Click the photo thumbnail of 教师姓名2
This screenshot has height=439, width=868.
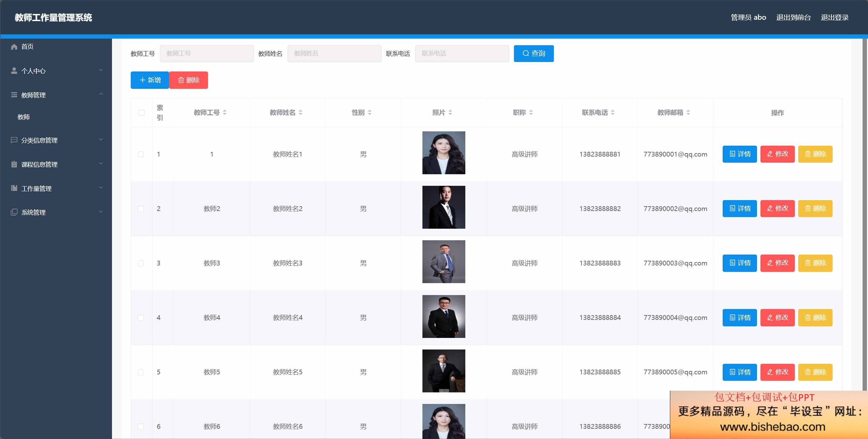[x=444, y=207]
